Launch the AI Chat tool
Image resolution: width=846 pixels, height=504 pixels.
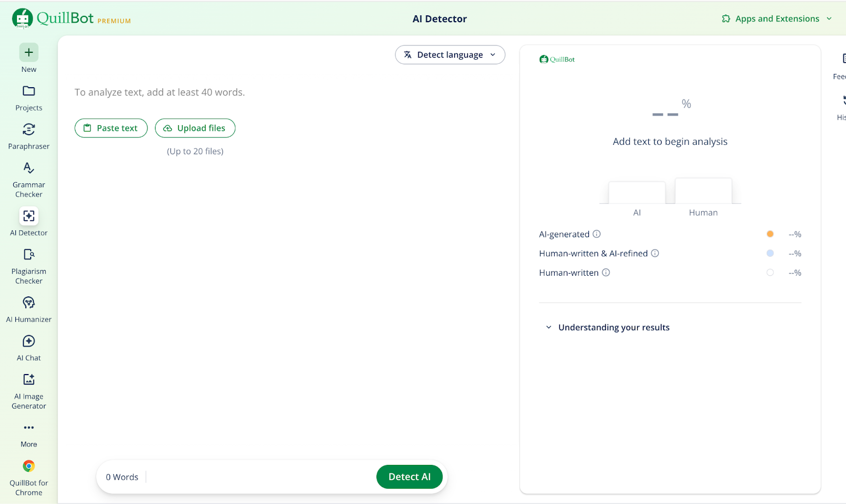(x=29, y=341)
